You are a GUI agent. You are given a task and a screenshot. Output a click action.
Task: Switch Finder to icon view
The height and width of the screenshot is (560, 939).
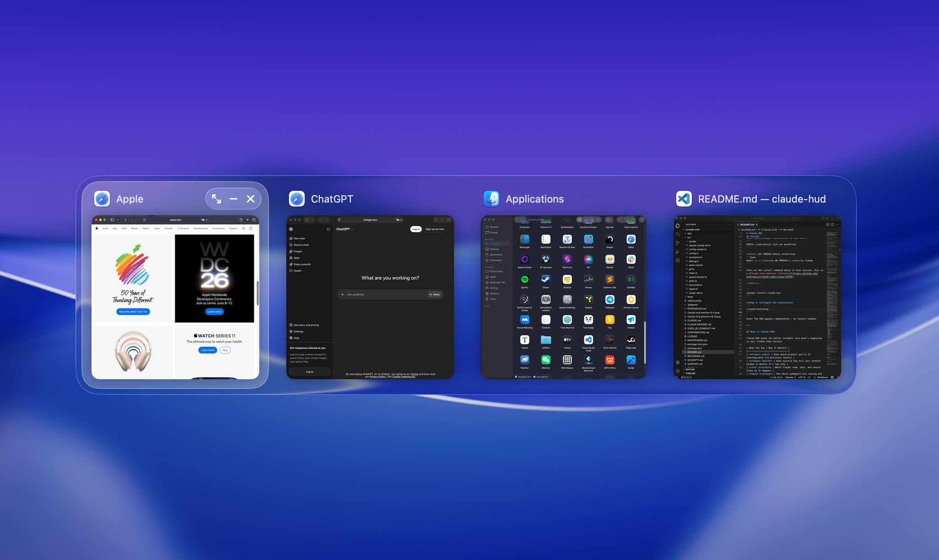click(580, 220)
